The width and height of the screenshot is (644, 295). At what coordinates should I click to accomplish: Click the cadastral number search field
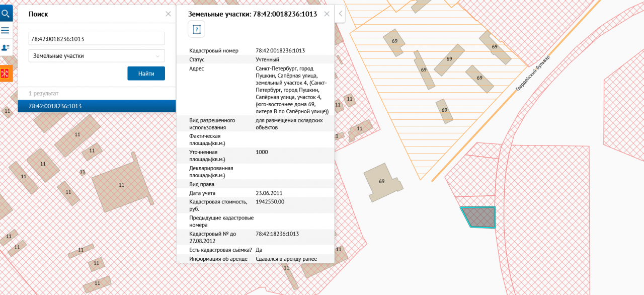[97, 38]
